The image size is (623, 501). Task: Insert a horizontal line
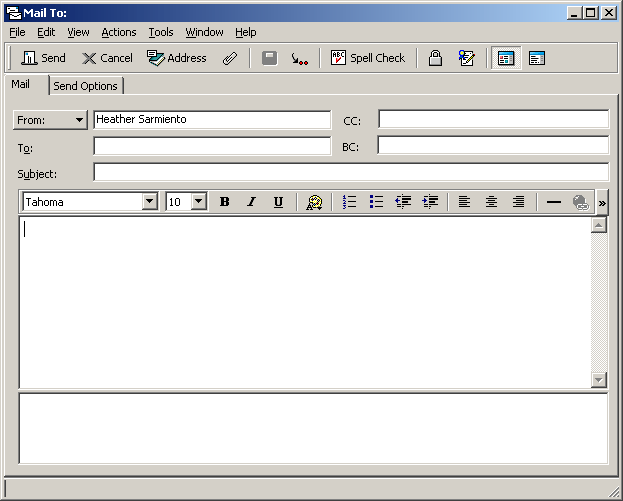tap(553, 202)
